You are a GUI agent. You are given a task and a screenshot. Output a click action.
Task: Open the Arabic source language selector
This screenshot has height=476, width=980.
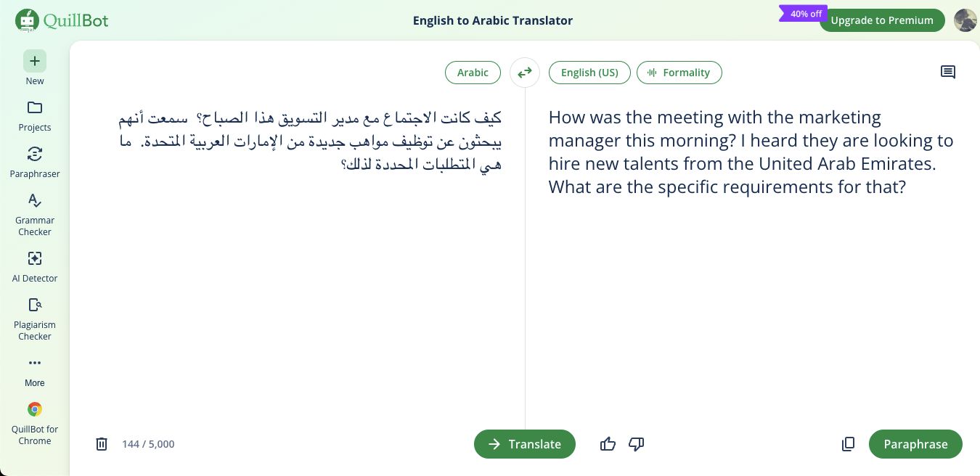coord(473,73)
